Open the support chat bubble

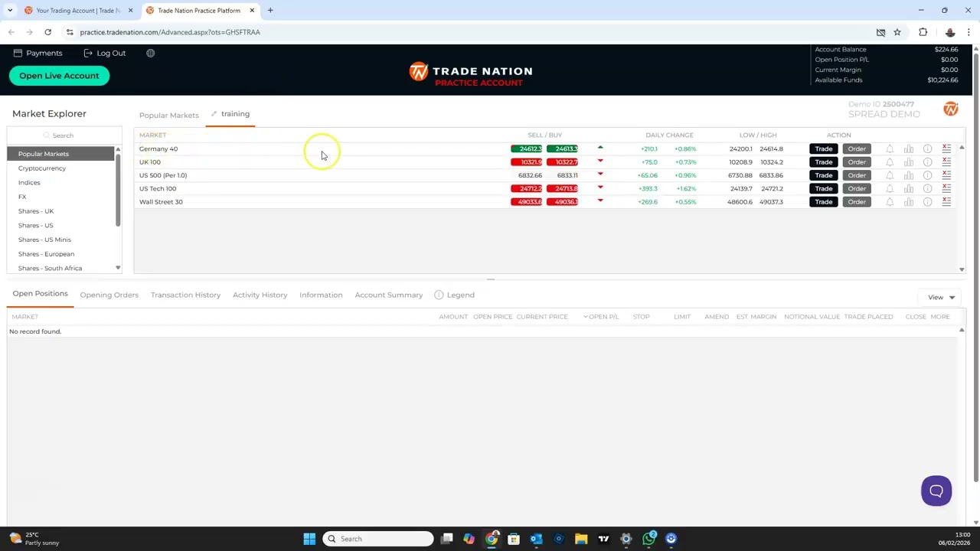tap(936, 491)
